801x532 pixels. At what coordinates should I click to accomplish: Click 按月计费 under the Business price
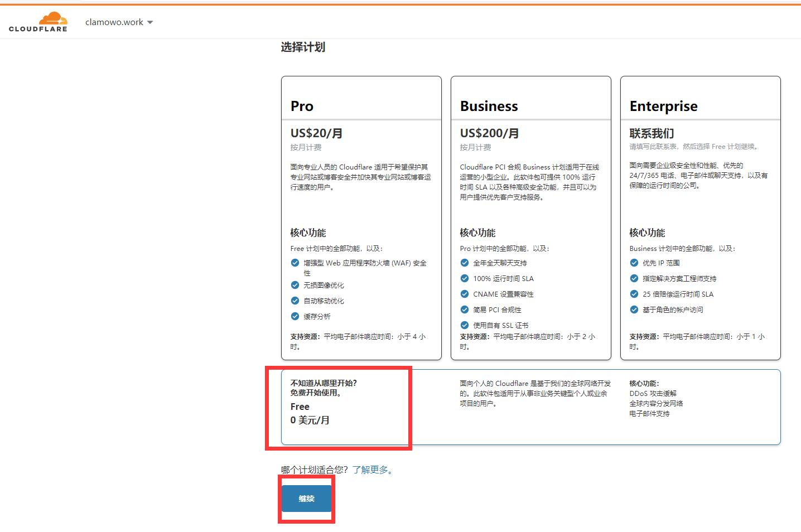tap(475, 147)
